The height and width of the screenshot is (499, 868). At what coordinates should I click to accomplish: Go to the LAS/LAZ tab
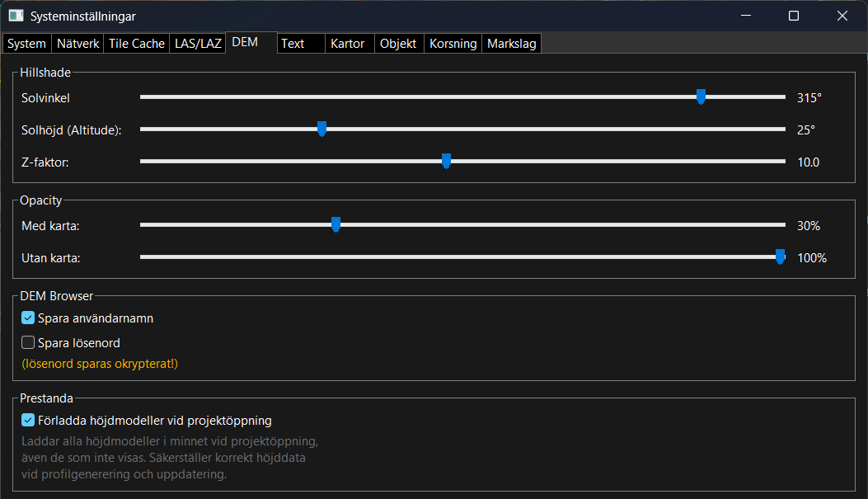tap(198, 43)
